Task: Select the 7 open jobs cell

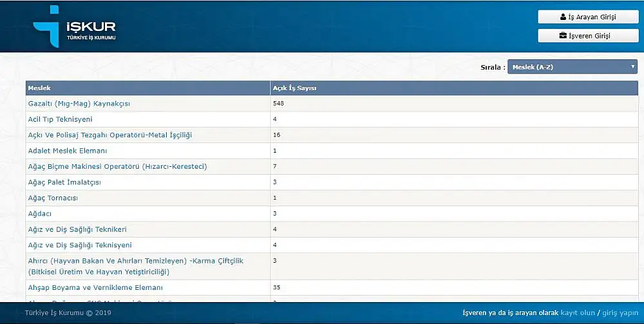Action: point(454,166)
